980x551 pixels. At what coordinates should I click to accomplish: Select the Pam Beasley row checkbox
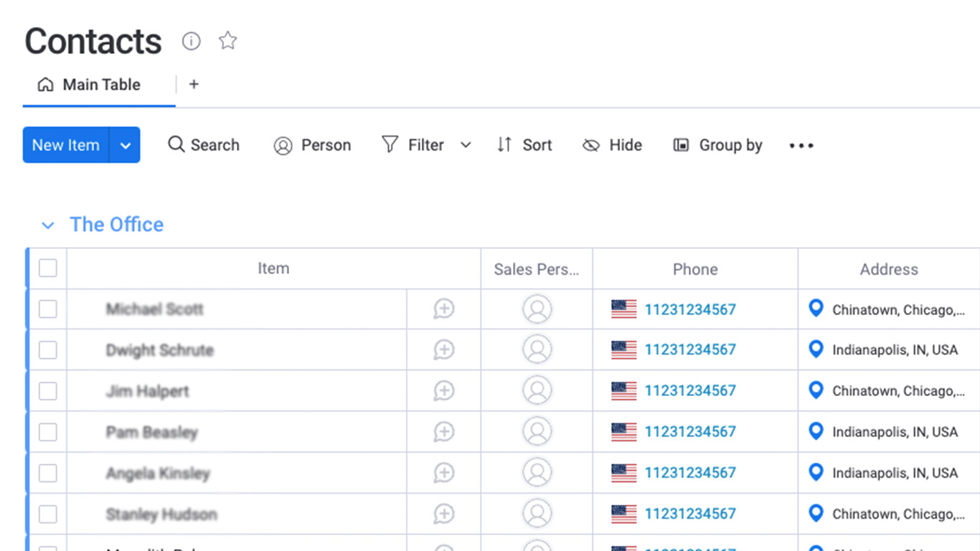click(x=47, y=432)
